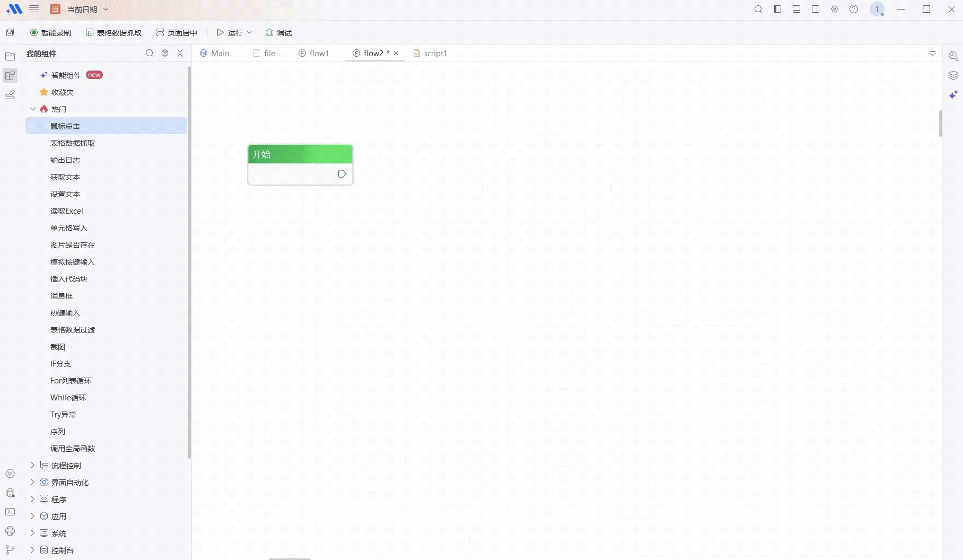Collapse the 热门 category
Image resolution: width=963 pixels, height=560 pixels.
click(x=33, y=109)
